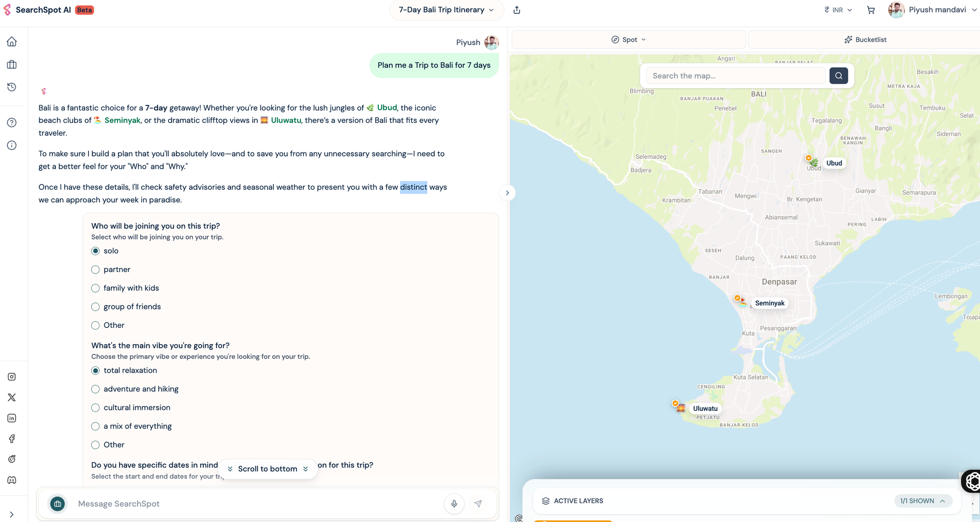This screenshot has width=980, height=522.
Task: Click the Message SearchSpot input field
Action: click(x=255, y=503)
